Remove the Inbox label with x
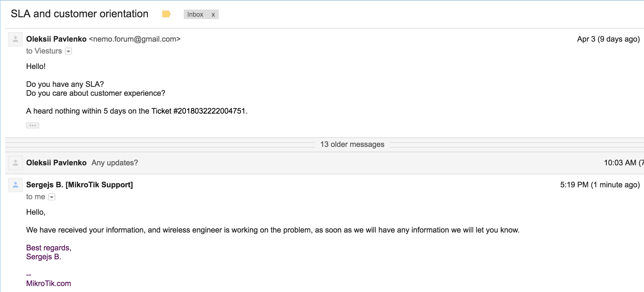644x292 pixels. (x=213, y=15)
